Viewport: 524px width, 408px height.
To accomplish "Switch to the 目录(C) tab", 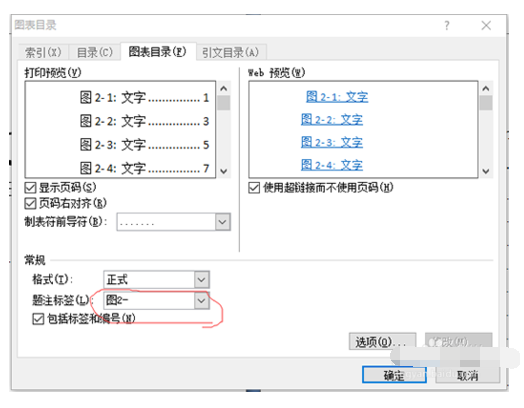I will [x=95, y=52].
